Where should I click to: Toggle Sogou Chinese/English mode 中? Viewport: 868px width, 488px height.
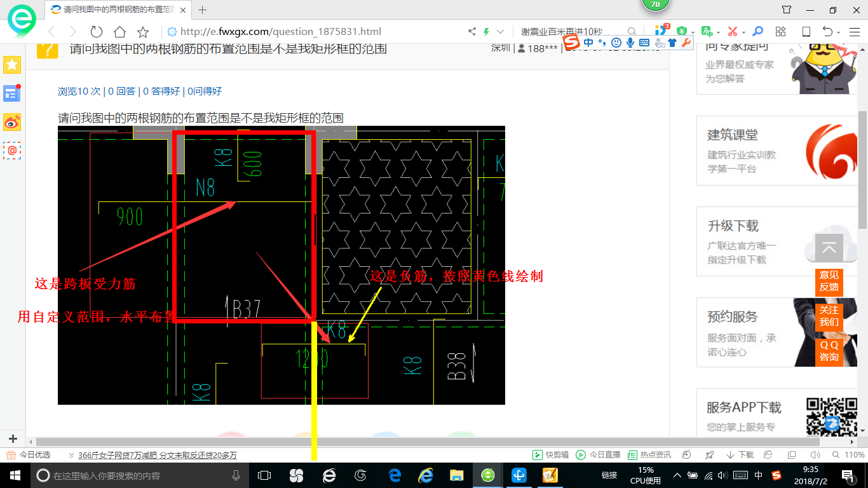point(588,43)
